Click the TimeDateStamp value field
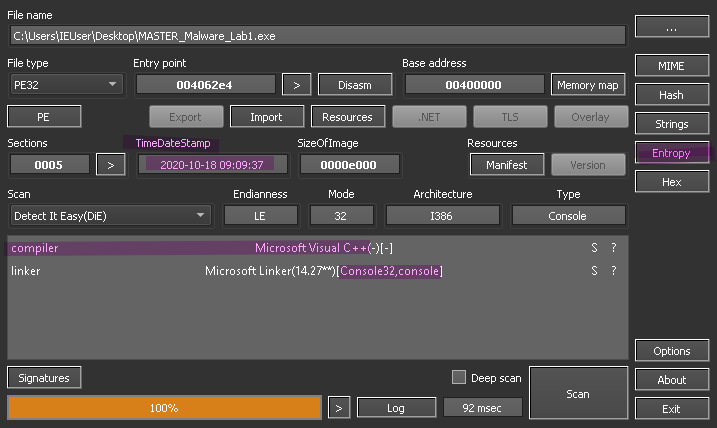Screen dimensions: 717x428 (x=213, y=165)
